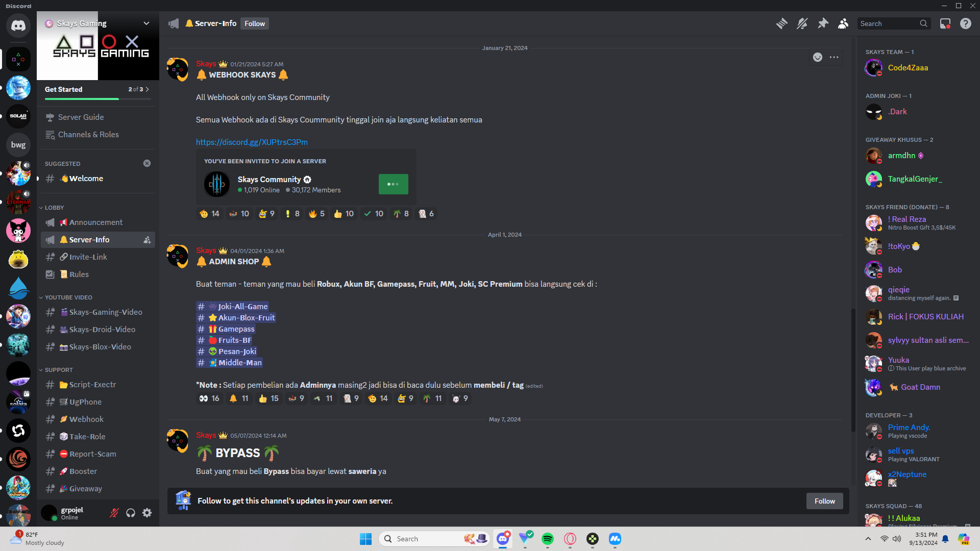980x551 pixels.
Task: Open the Invite-Link channel
Action: (98, 257)
